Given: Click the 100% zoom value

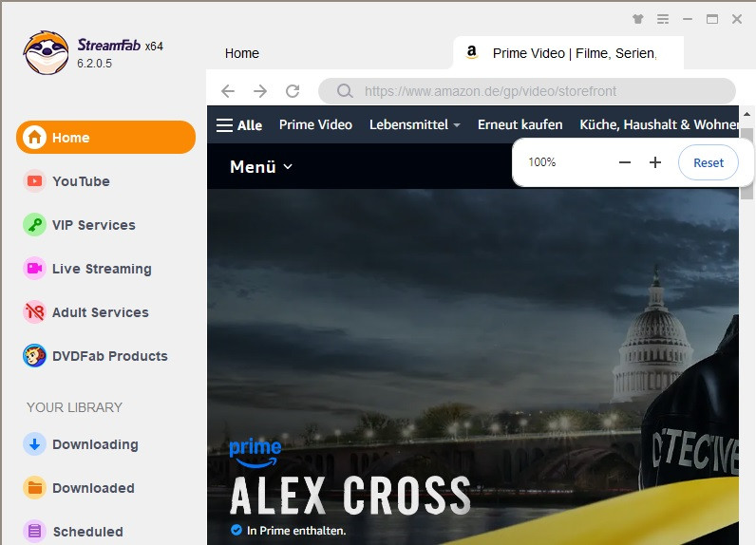Looking at the screenshot, I should [542, 162].
